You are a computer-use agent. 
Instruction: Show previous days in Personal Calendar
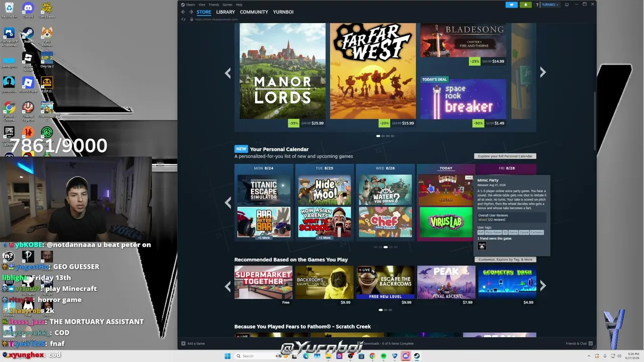coord(228,203)
